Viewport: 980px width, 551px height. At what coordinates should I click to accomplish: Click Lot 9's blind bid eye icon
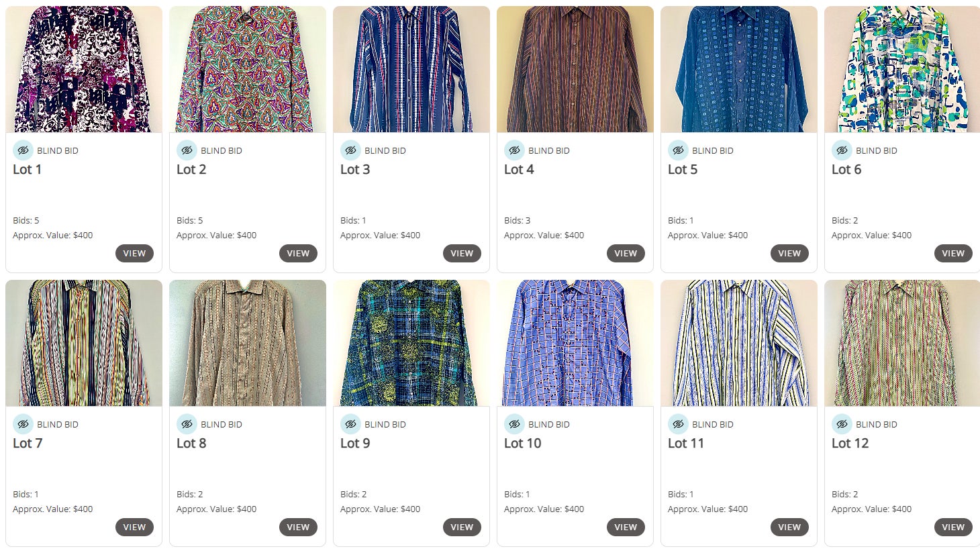(350, 424)
